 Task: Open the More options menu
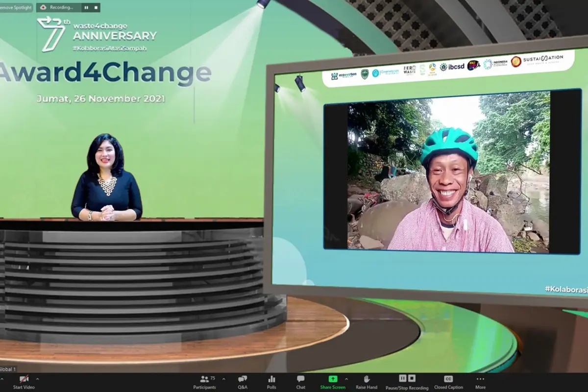[x=480, y=382]
